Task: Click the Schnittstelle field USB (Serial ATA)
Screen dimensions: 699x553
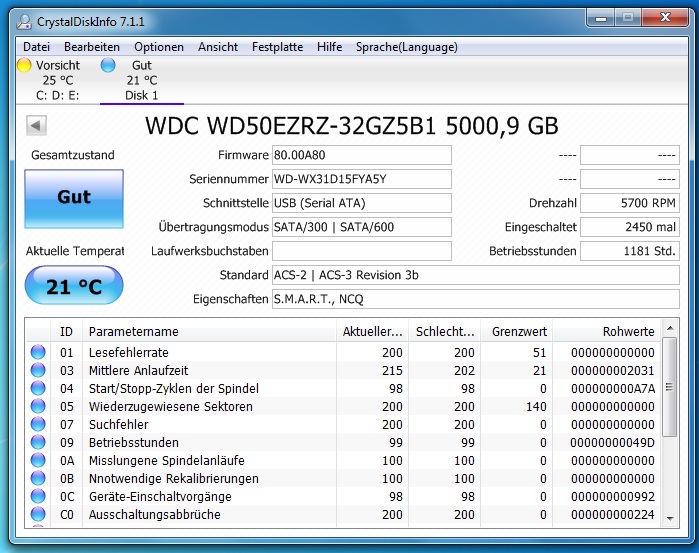Action: (x=362, y=203)
